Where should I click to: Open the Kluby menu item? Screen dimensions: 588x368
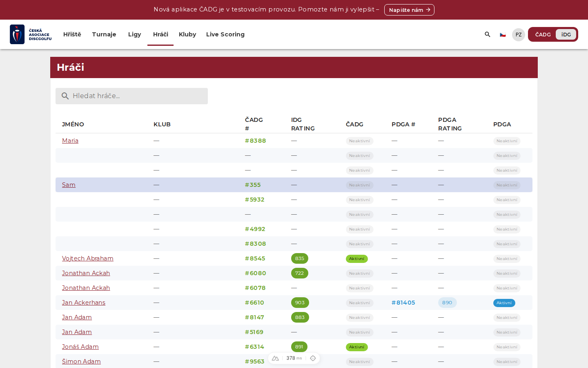pyautogui.click(x=187, y=34)
